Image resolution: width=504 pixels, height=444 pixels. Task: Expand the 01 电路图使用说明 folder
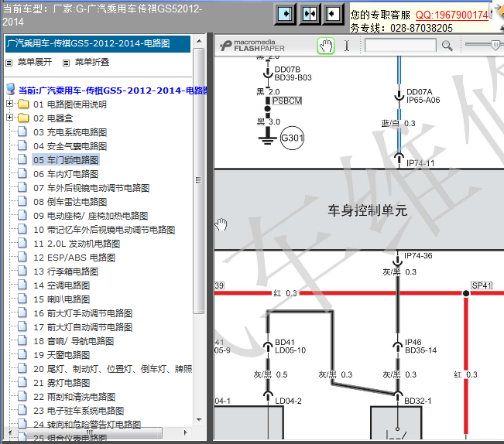(9, 104)
